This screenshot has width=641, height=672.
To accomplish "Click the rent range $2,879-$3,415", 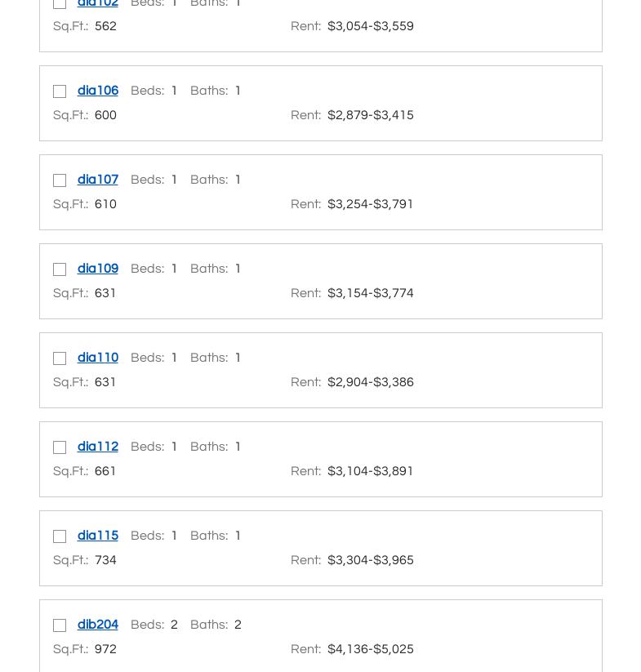I will click(x=371, y=115).
